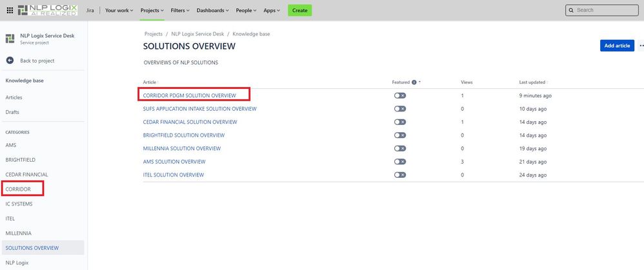Click the view count '3' for AMS article

coord(463,162)
